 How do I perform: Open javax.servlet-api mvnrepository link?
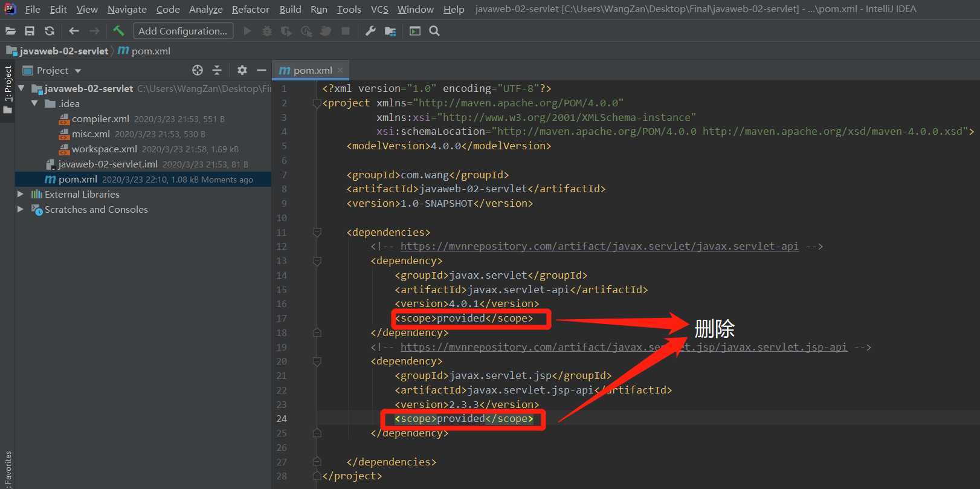tap(599, 246)
